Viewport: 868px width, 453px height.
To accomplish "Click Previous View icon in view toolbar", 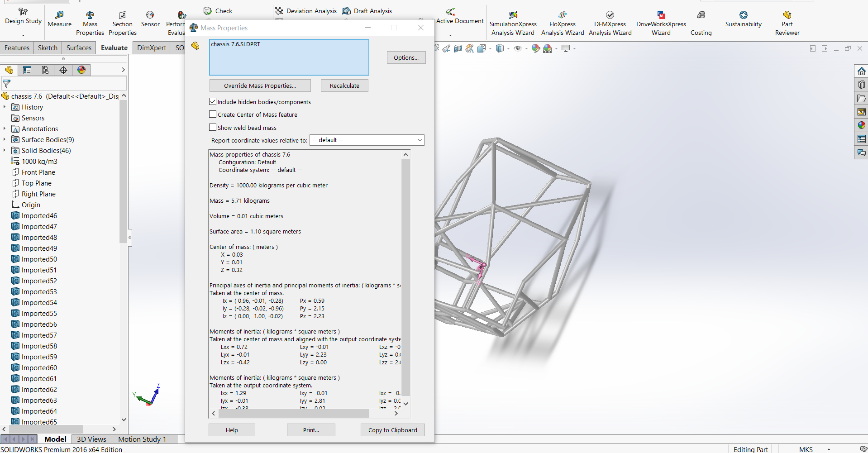I will pyautogui.click(x=447, y=48).
